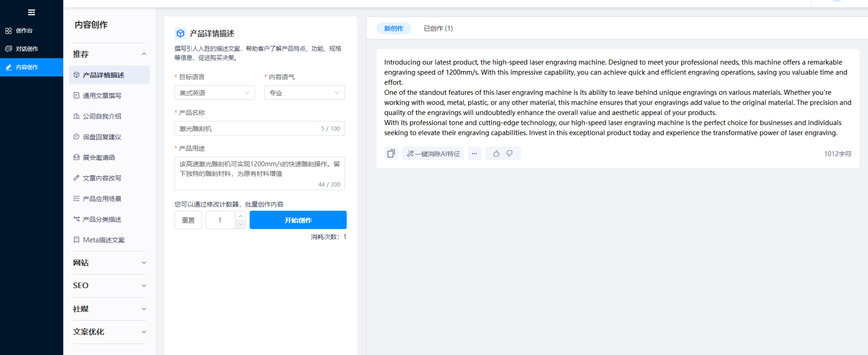Screen dimensions: 868x355
Task: Click the thumbs down icon
Action: coord(509,153)
